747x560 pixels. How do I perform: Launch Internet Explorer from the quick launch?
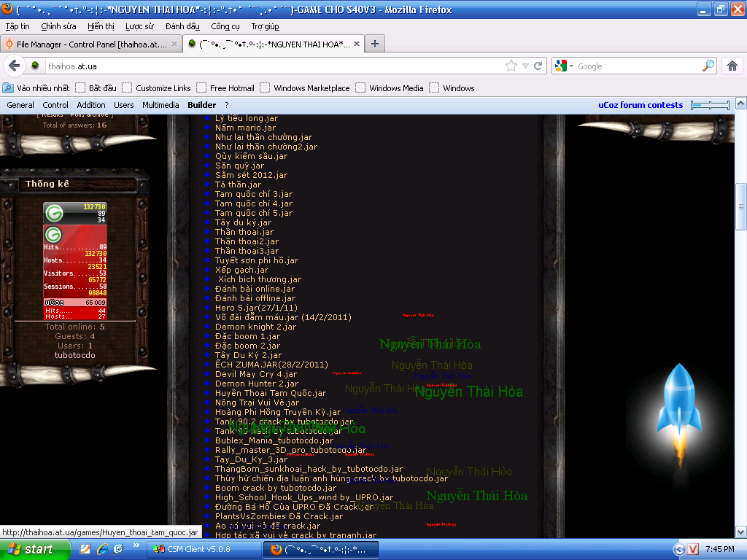[x=102, y=549]
